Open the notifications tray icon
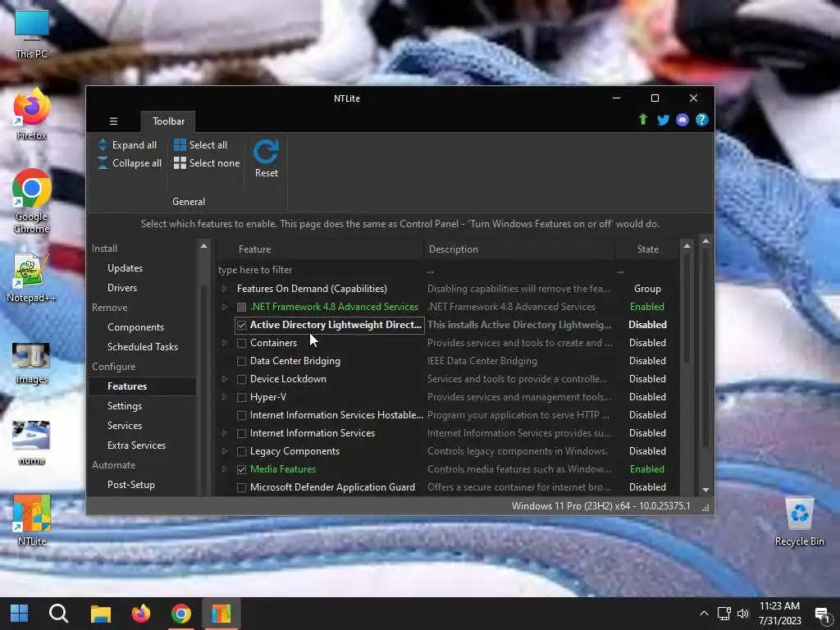The height and width of the screenshot is (630, 840). (x=822, y=614)
